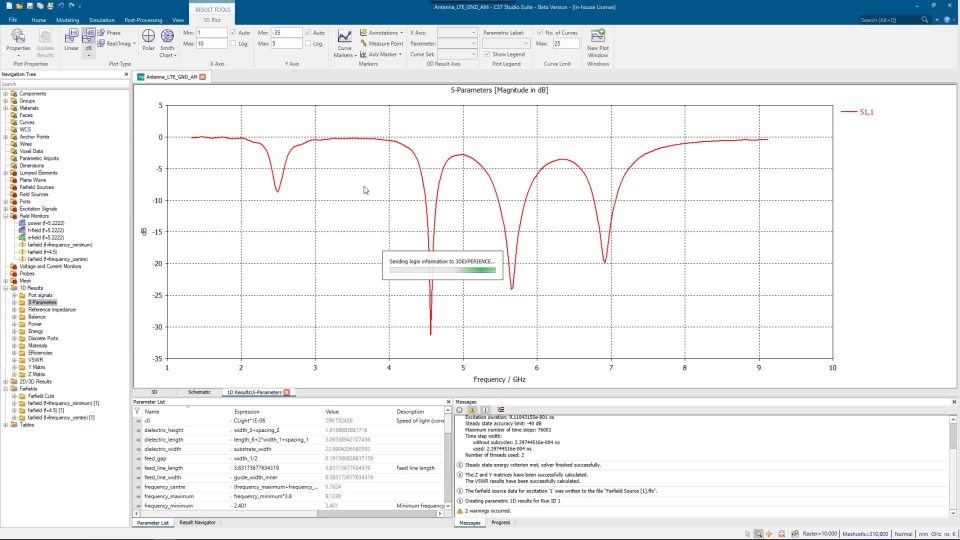Switch plot to Polar view
960x540 pixels.
[x=148, y=40]
